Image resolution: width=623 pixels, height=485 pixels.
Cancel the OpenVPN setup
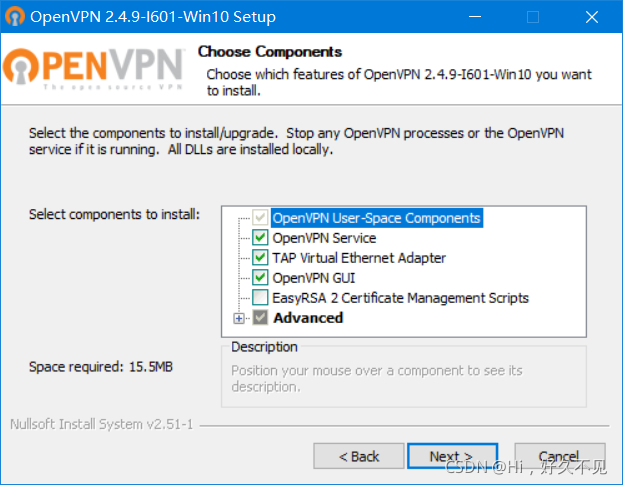click(560, 456)
